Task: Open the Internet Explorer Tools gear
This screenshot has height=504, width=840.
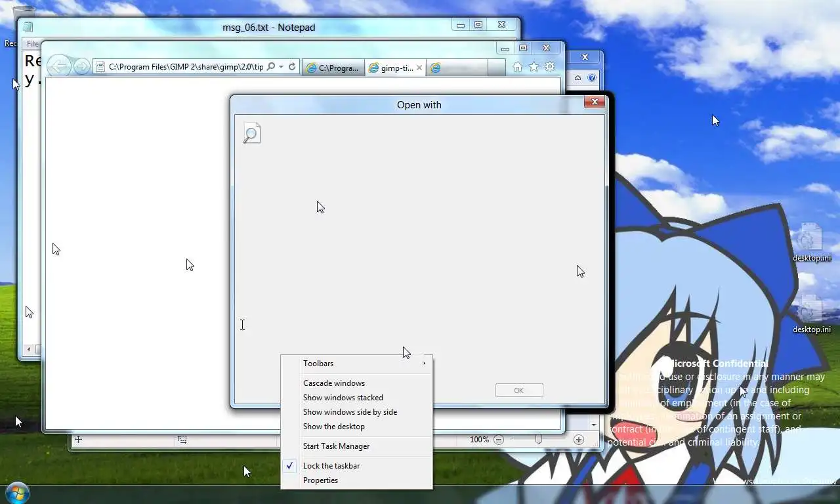Action: 550,67
